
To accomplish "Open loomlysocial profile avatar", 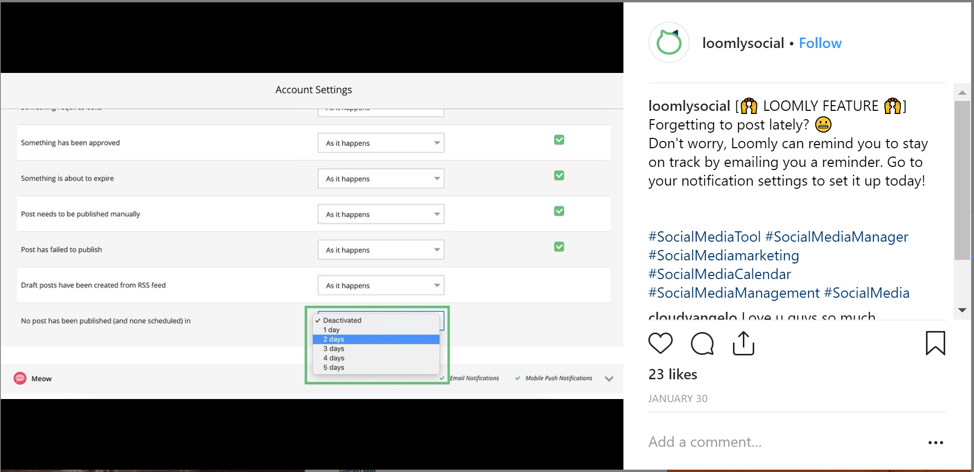I will 670,43.
